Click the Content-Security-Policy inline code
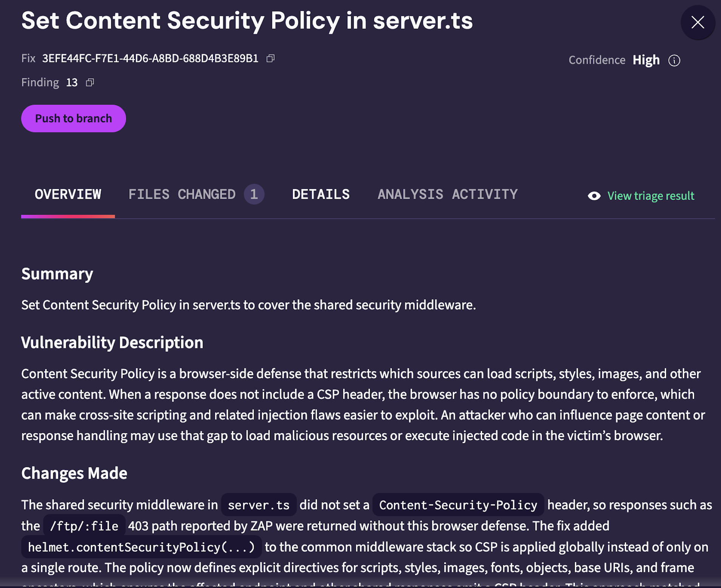The height and width of the screenshot is (588, 721). coord(458,505)
